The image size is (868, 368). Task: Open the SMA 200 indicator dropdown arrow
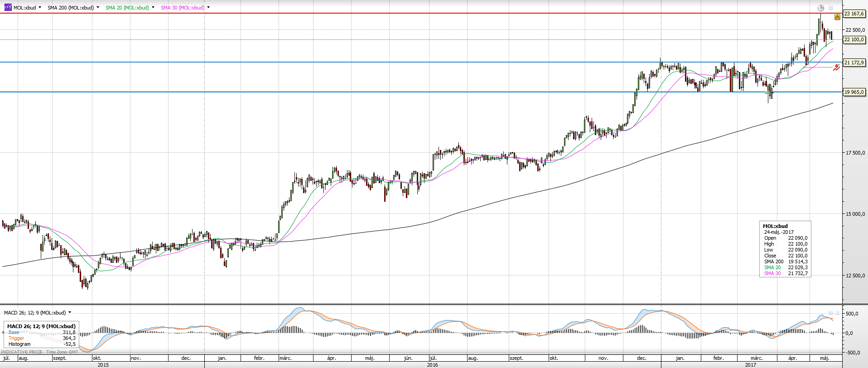(x=98, y=7)
